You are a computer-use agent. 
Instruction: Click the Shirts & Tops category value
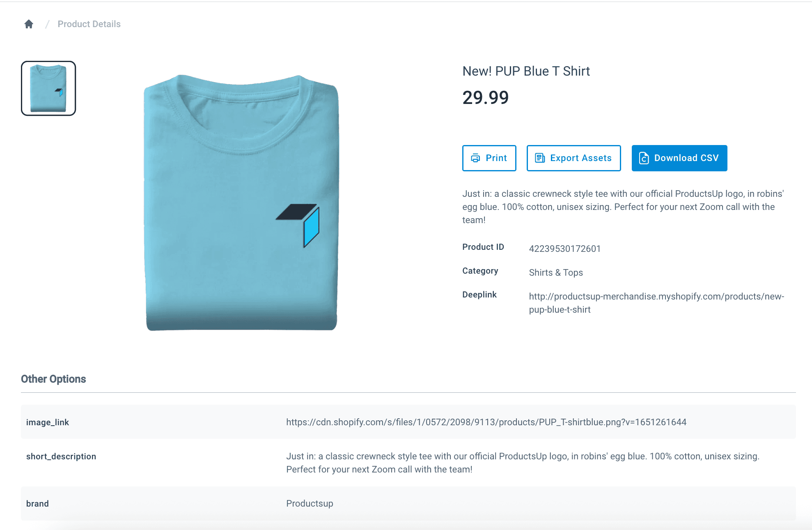[x=555, y=272]
